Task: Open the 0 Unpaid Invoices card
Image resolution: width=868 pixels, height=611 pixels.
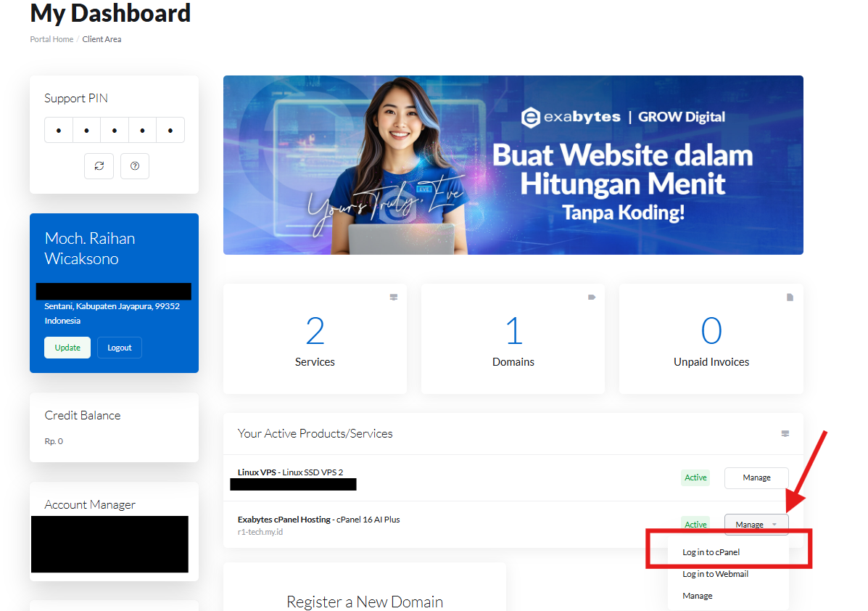Action: (711, 339)
